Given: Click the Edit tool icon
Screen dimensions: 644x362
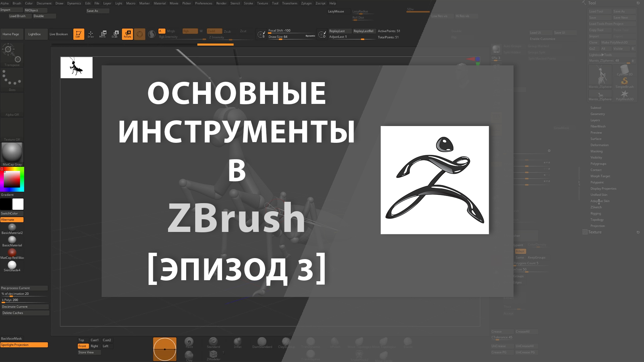Looking at the screenshot, I should (x=78, y=34).
